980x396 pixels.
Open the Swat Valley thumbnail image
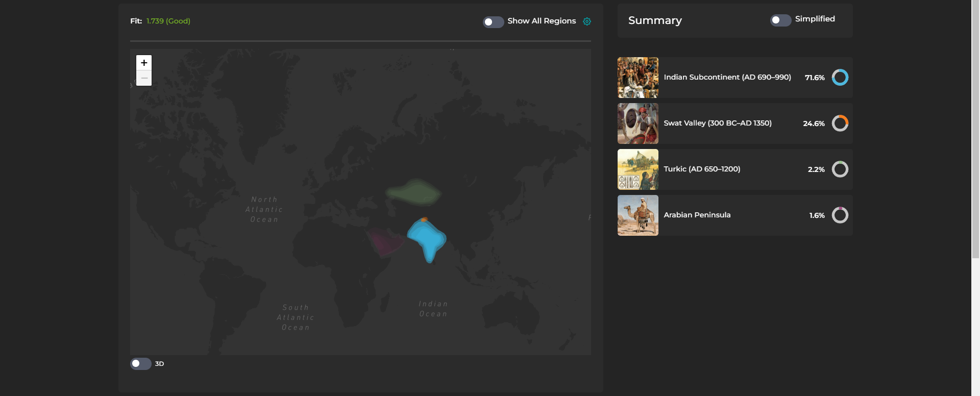point(638,123)
